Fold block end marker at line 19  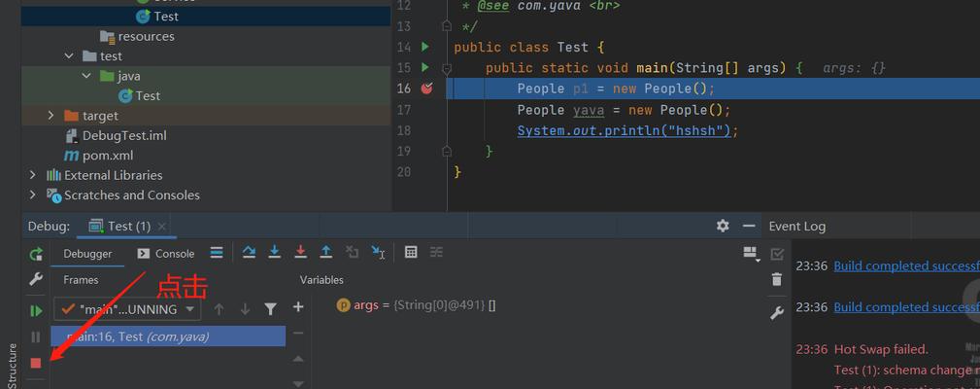[446, 151]
